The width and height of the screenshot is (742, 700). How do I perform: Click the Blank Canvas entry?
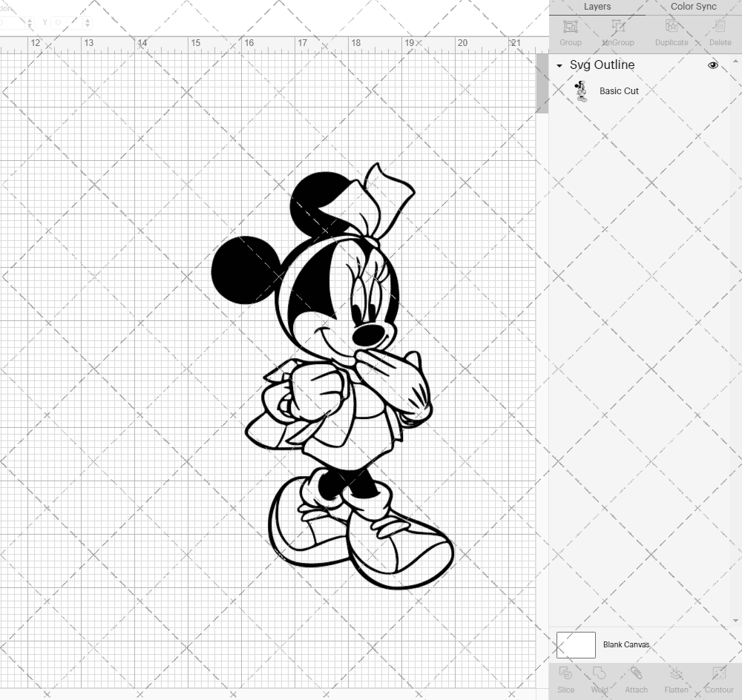tap(627, 644)
